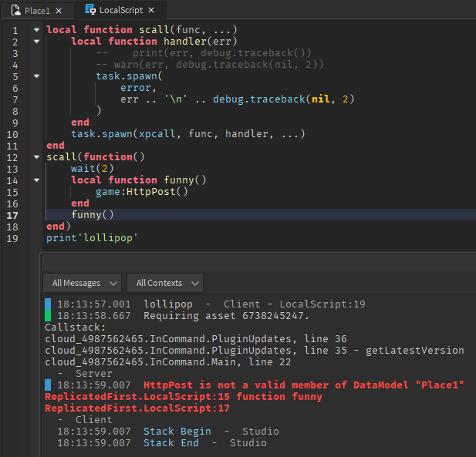Collapse the task.spawn block at line 5

coord(37,76)
